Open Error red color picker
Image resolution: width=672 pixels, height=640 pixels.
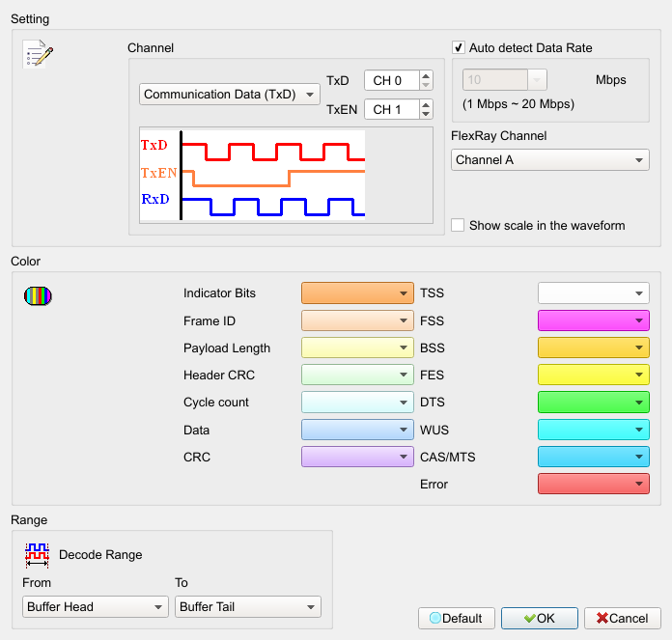(x=594, y=484)
